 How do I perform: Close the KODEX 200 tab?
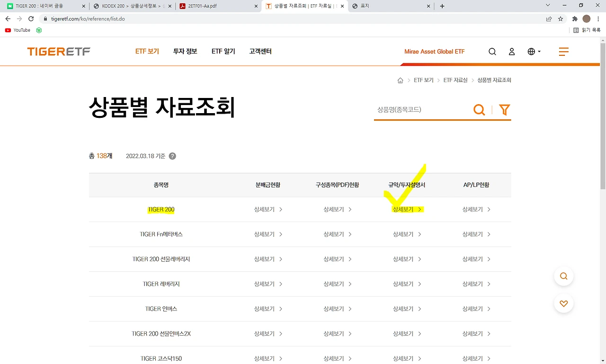click(169, 6)
